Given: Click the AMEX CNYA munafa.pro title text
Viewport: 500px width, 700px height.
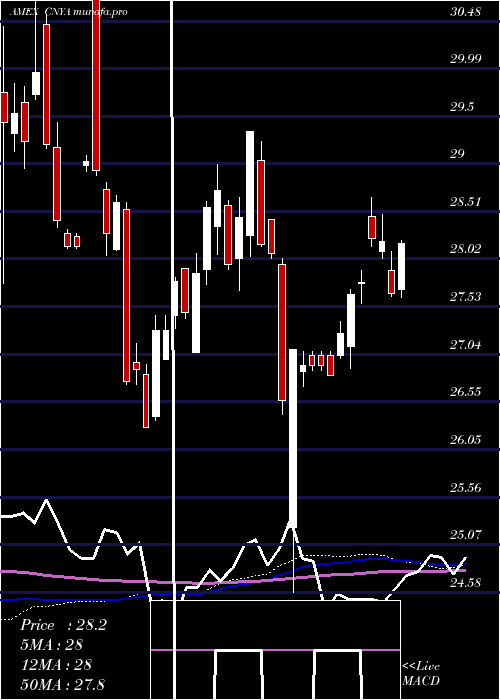Looking at the screenshot, I should [x=68, y=12].
